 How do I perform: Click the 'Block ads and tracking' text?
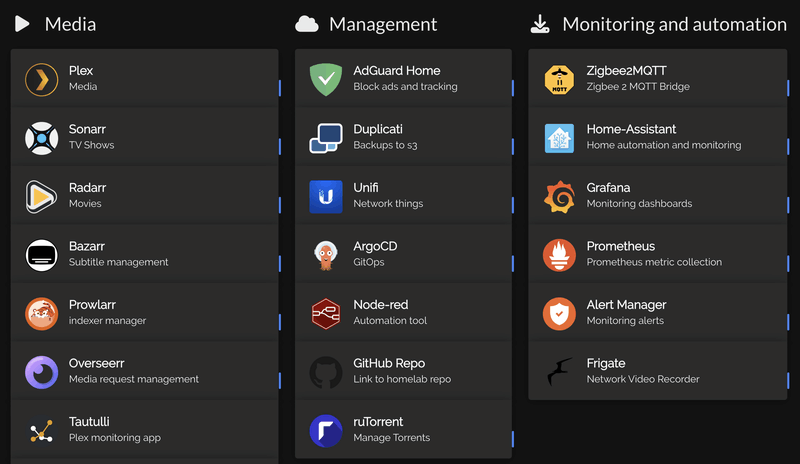click(405, 87)
